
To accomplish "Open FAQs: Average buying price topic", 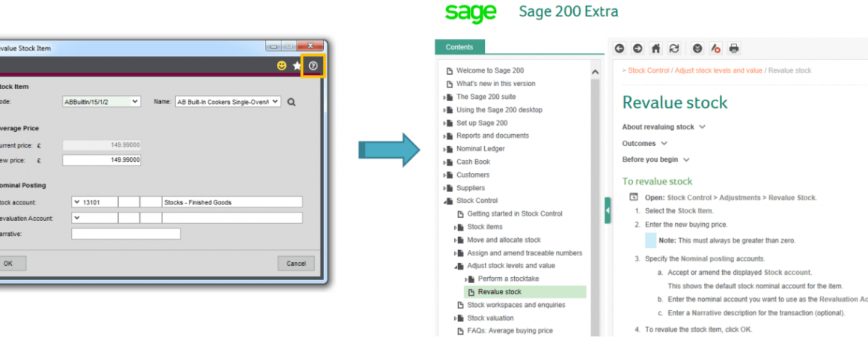I will pos(510,332).
